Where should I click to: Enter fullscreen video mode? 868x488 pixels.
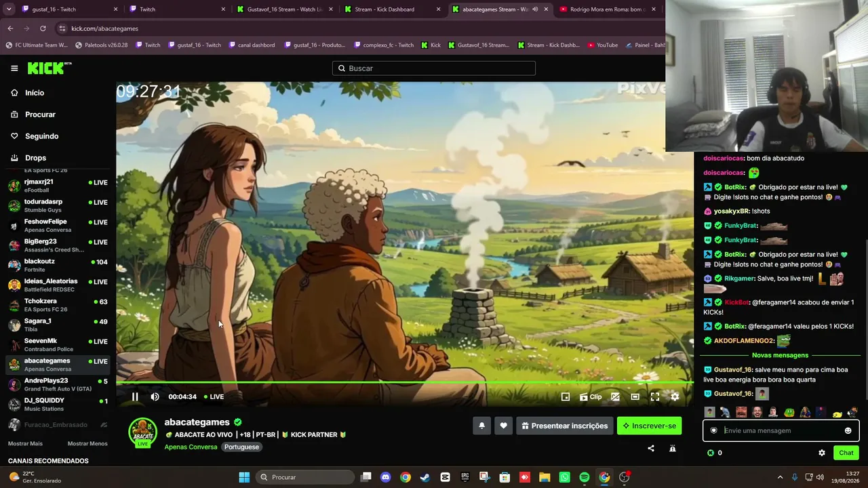pyautogui.click(x=655, y=397)
